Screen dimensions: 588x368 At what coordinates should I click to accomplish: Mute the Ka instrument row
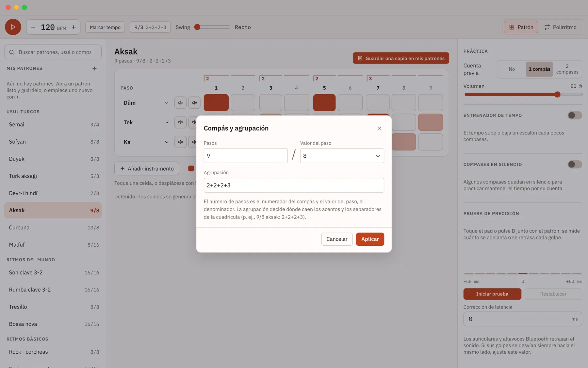[x=180, y=142]
